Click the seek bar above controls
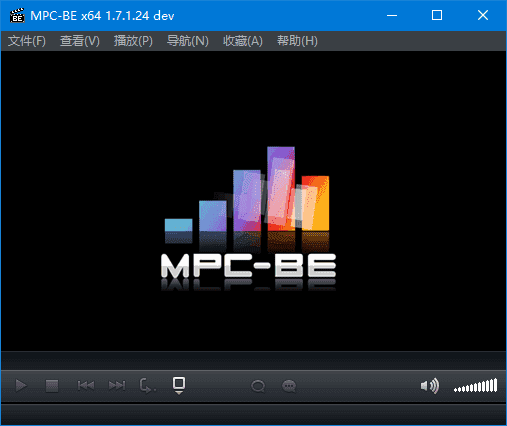The height and width of the screenshot is (426, 507). click(x=253, y=360)
